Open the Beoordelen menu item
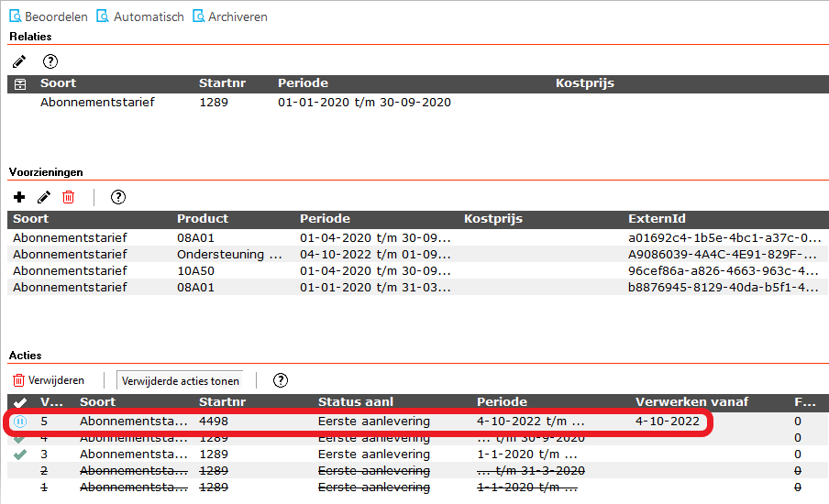This screenshot has width=829, height=504. pos(49,16)
